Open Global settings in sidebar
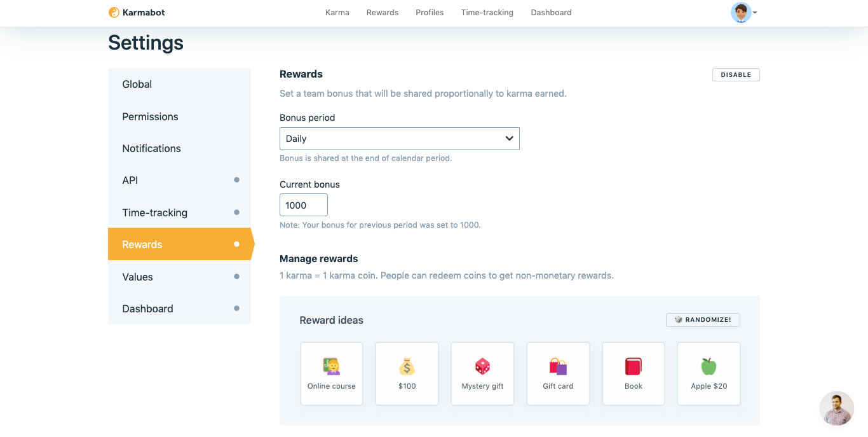The image size is (868, 437). pos(179,84)
